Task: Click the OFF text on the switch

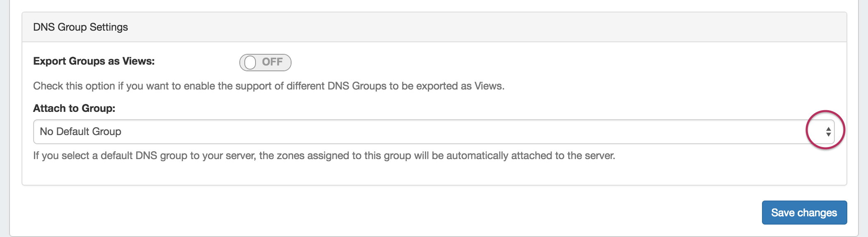Action: [x=272, y=62]
